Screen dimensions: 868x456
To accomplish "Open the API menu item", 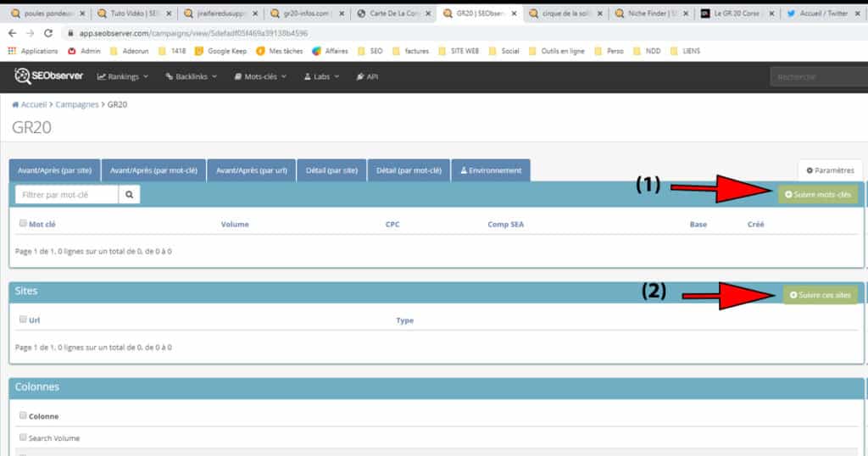I will [x=368, y=76].
